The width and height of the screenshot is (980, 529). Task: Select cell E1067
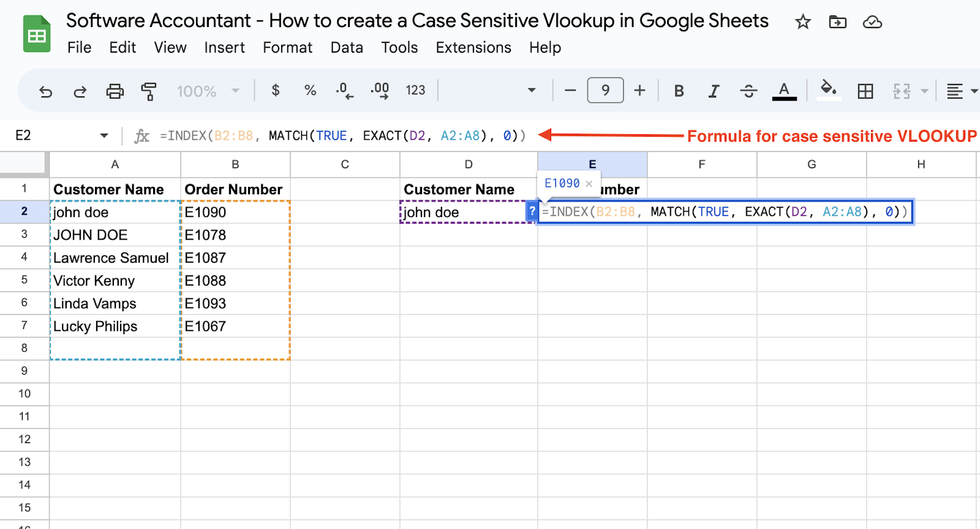235,326
